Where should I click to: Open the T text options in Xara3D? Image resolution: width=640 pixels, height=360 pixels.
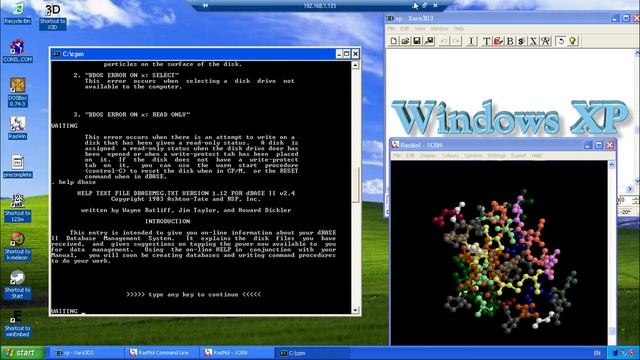(x=486, y=41)
